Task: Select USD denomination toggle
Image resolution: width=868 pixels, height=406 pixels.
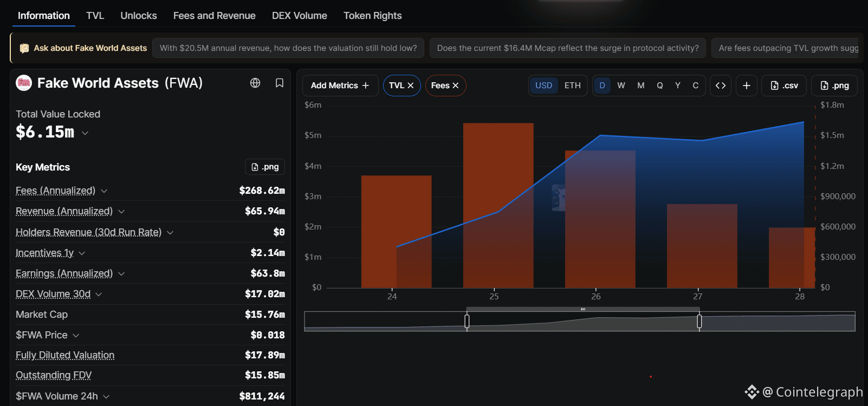Action: (544, 86)
